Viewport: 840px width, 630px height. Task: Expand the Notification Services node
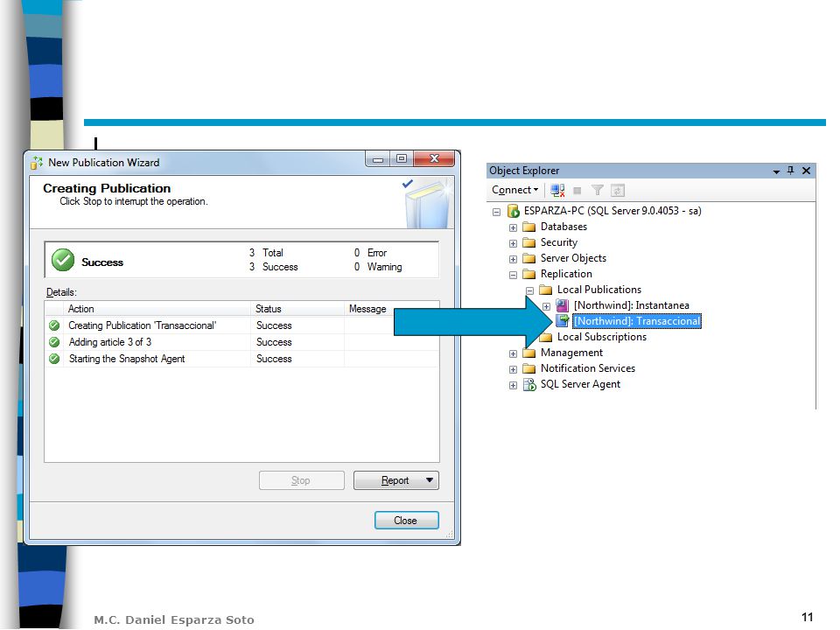coord(514,369)
